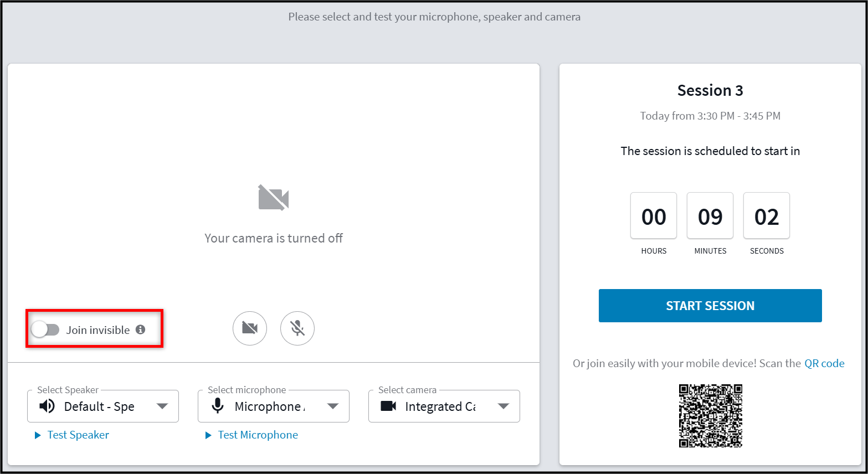Click the Join invisible info icon
The width and height of the screenshot is (868, 474).
point(141,329)
